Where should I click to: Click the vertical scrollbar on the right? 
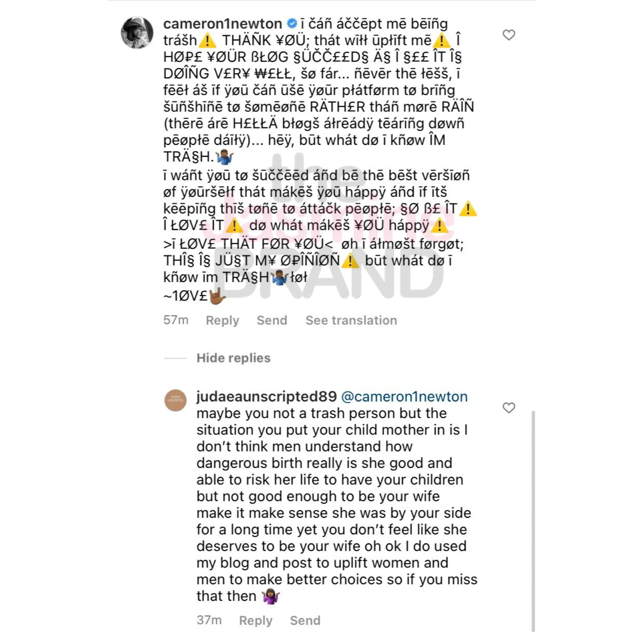pos(533,521)
